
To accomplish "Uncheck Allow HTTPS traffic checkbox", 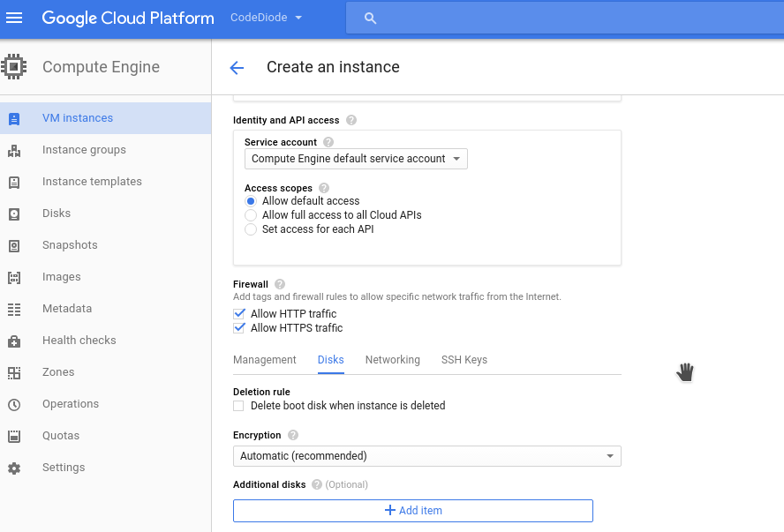I will 239,327.
